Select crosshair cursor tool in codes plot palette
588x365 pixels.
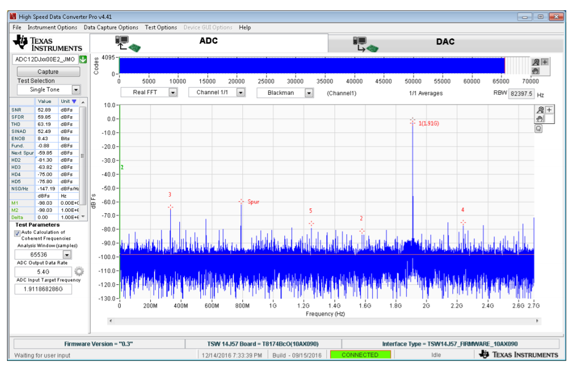pyautogui.click(x=545, y=62)
